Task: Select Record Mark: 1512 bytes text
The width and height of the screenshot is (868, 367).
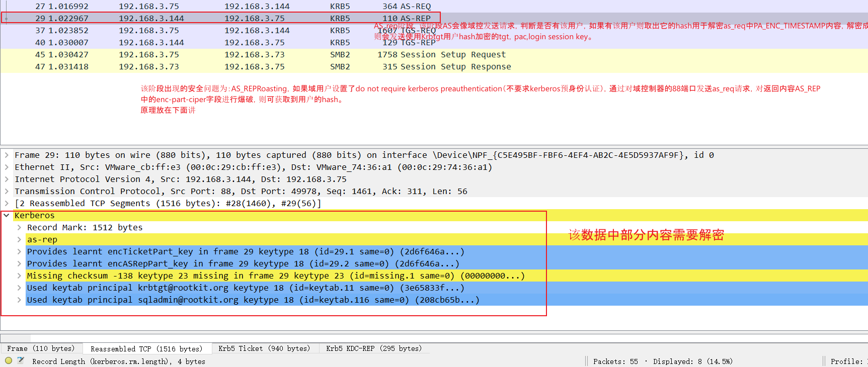Action: coord(85,227)
